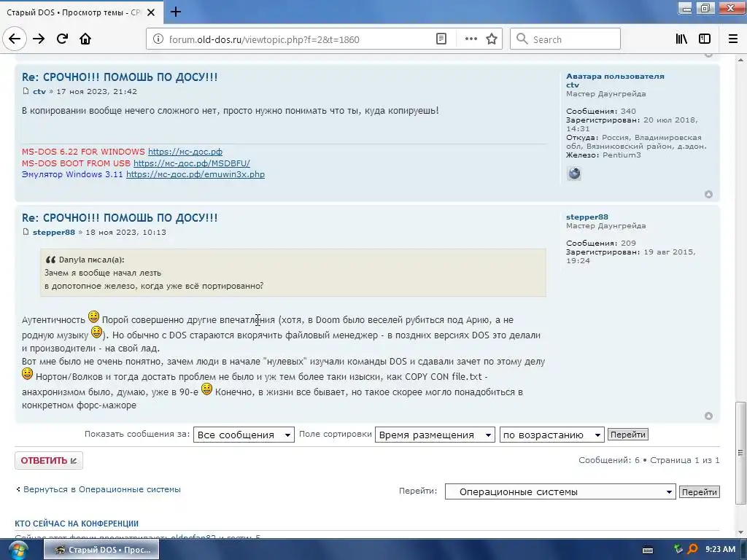Viewport: 747px width, 560px height.
Task: Click the network tray icon in taskbar
Action: (678, 550)
